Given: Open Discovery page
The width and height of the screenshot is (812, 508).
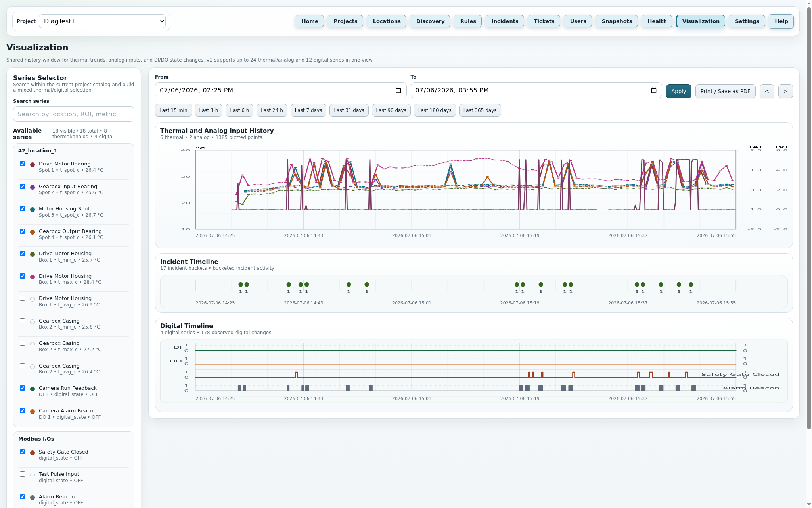Looking at the screenshot, I should point(430,21).
